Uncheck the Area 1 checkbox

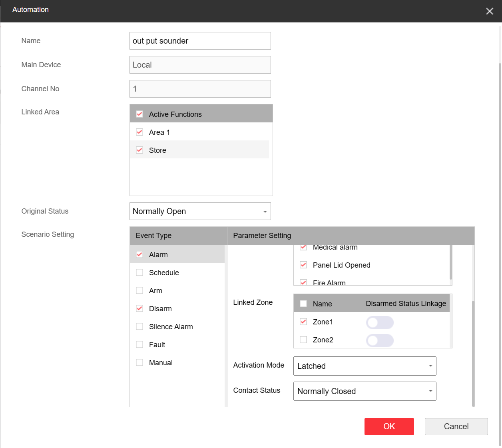139,132
